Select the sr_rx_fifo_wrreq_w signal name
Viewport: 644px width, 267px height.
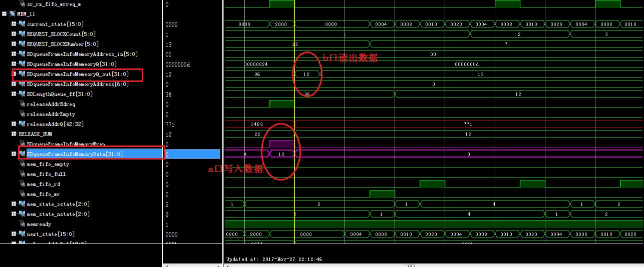(x=54, y=4)
